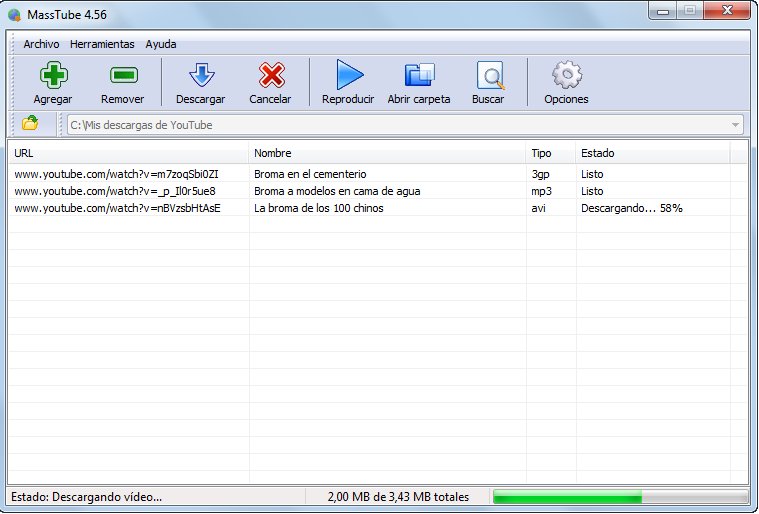Open the Ayuda menu
Image resolution: width=759 pixels, height=514 pixels.
click(x=161, y=44)
